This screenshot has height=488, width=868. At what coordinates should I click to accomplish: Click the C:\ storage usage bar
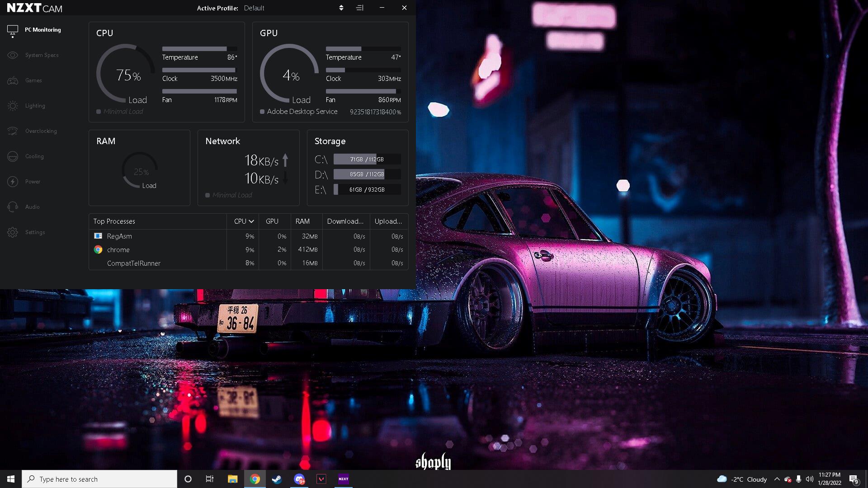coord(367,160)
